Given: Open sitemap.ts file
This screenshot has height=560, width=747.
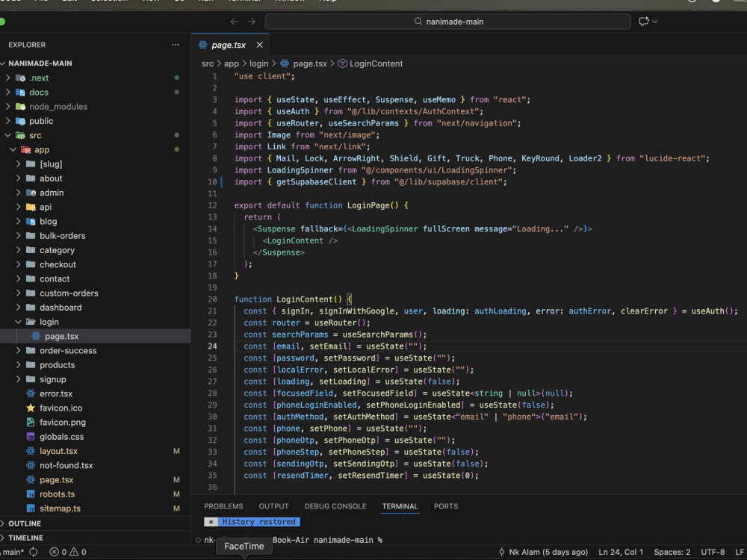Looking at the screenshot, I should click(x=60, y=508).
